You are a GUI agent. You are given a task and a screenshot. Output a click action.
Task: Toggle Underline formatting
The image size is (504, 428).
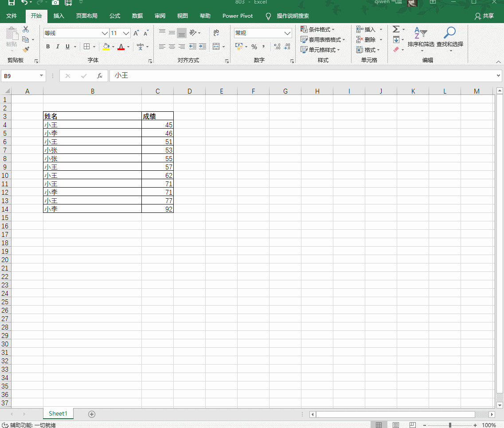pyautogui.click(x=67, y=47)
